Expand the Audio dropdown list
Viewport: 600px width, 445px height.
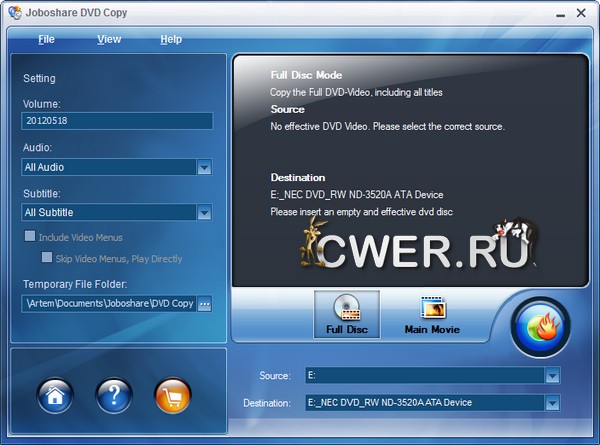[x=204, y=167]
